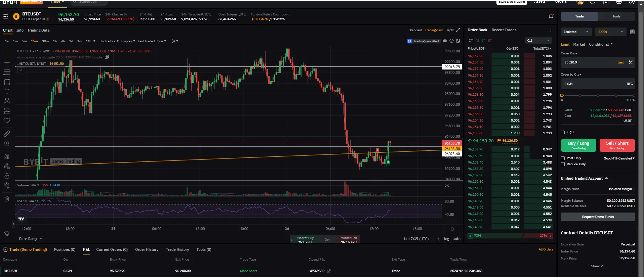
Task: Click the Order by Qty input field
Action: [598, 84]
